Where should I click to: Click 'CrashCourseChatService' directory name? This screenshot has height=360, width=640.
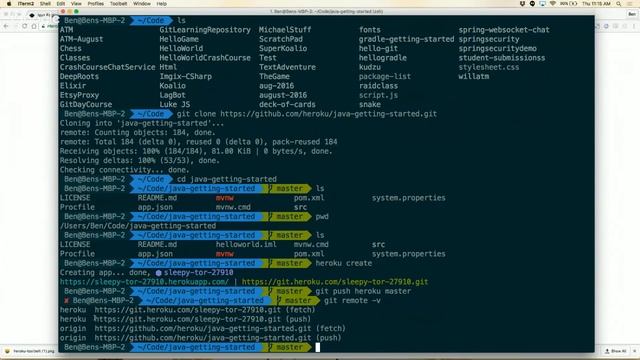pos(107,67)
